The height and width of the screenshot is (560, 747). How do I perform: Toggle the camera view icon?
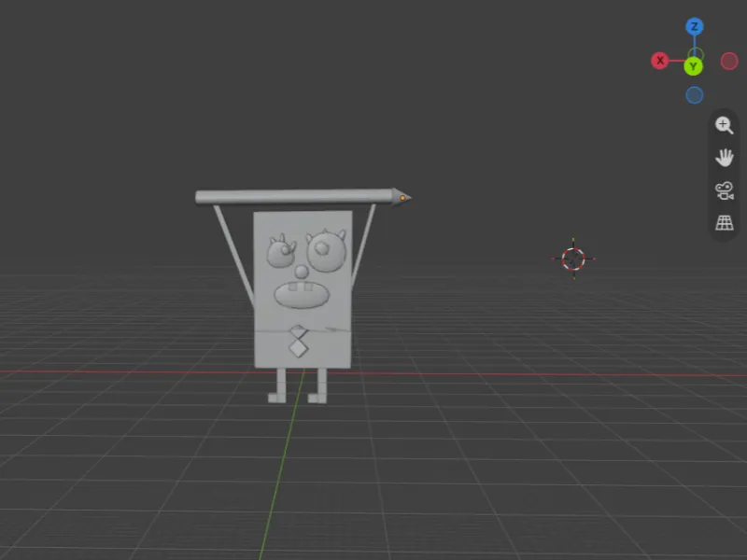pos(725,190)
